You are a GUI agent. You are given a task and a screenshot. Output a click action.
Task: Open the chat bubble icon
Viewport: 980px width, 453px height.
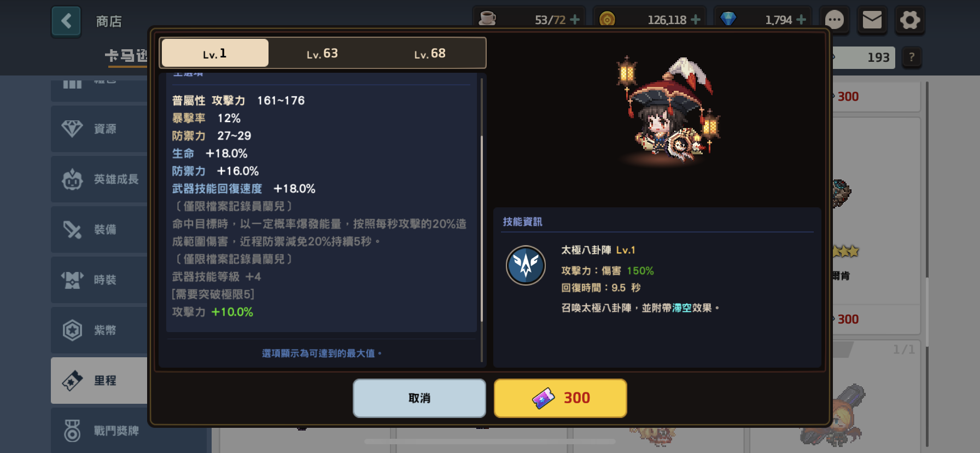835,21
